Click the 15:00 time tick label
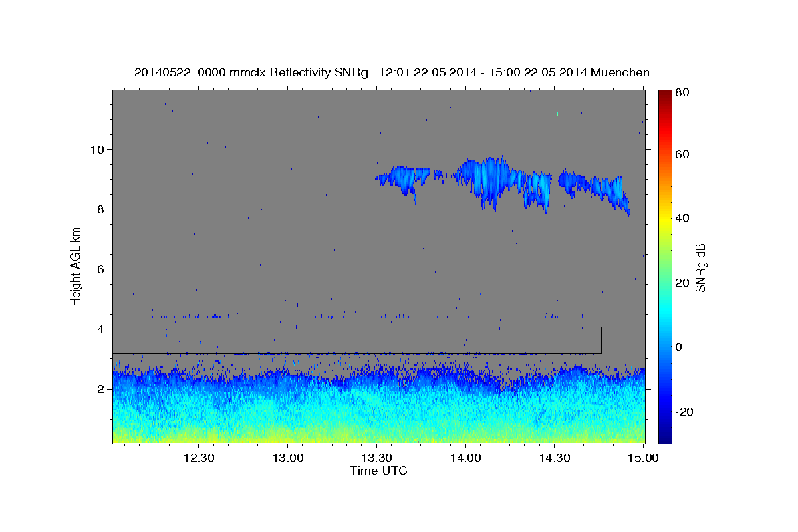This screenshot has height=532, width=798. point(642,458)
